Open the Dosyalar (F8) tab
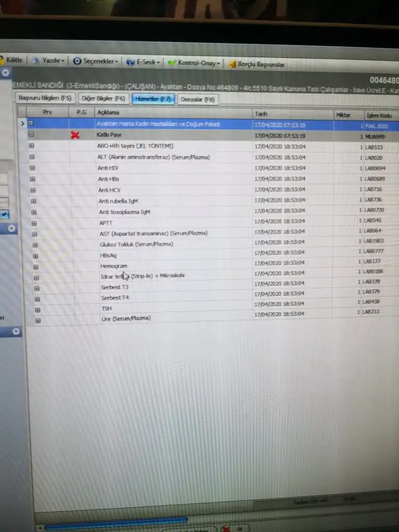 coord(197,99)
